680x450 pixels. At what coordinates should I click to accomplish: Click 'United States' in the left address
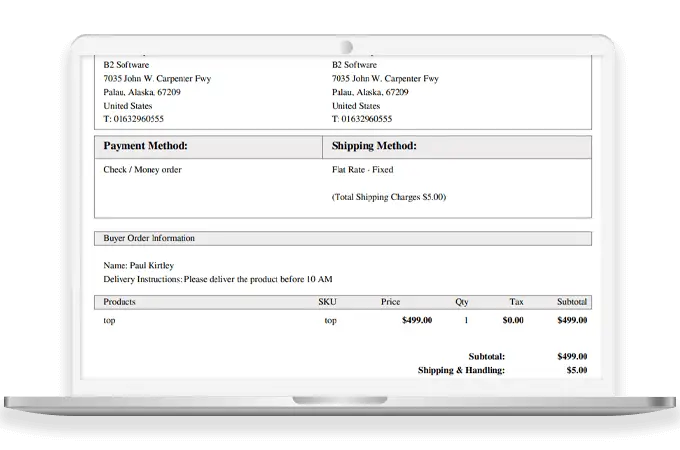point(128,106)
